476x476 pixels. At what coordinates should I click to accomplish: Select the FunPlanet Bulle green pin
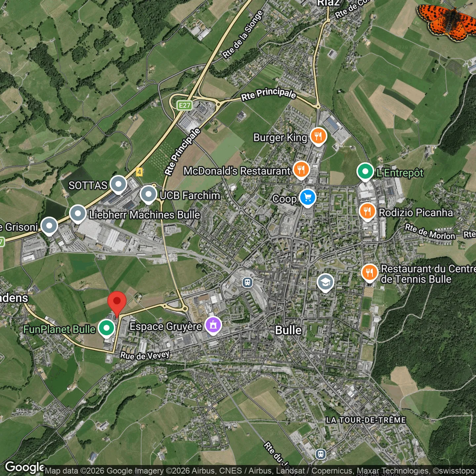(x=106, y=328)
